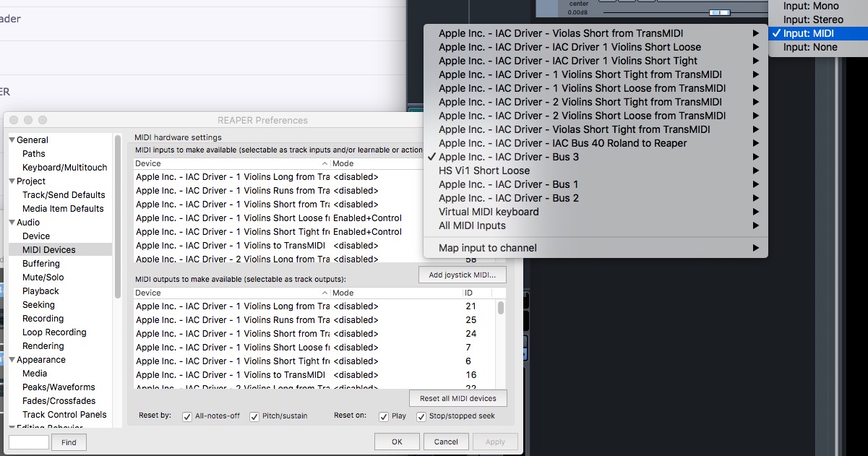
Task: Collapse the Audio tree section
Action: [x=12, y=223]
